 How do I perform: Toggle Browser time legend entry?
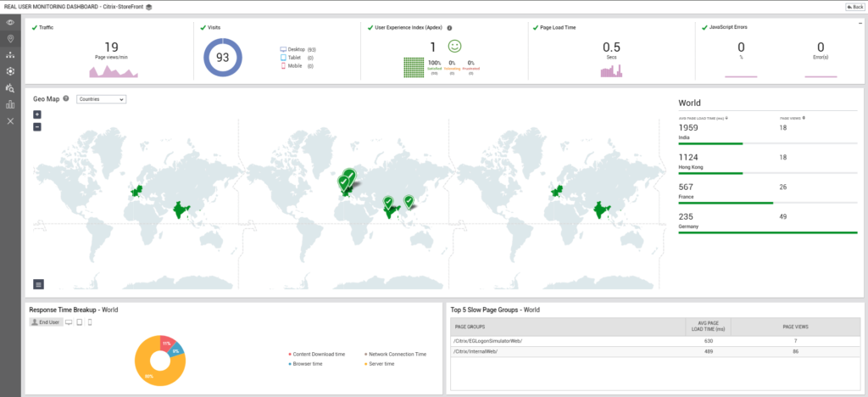coord(304,364)
